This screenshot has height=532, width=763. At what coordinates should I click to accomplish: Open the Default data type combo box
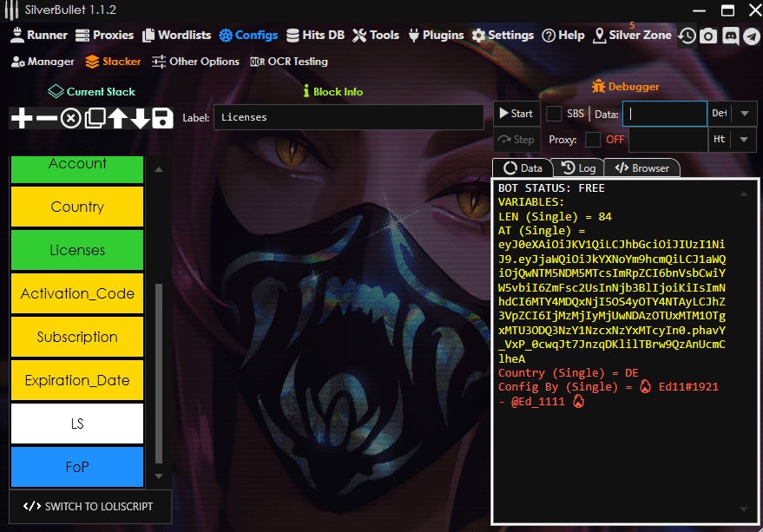click(x=732, y=114)
